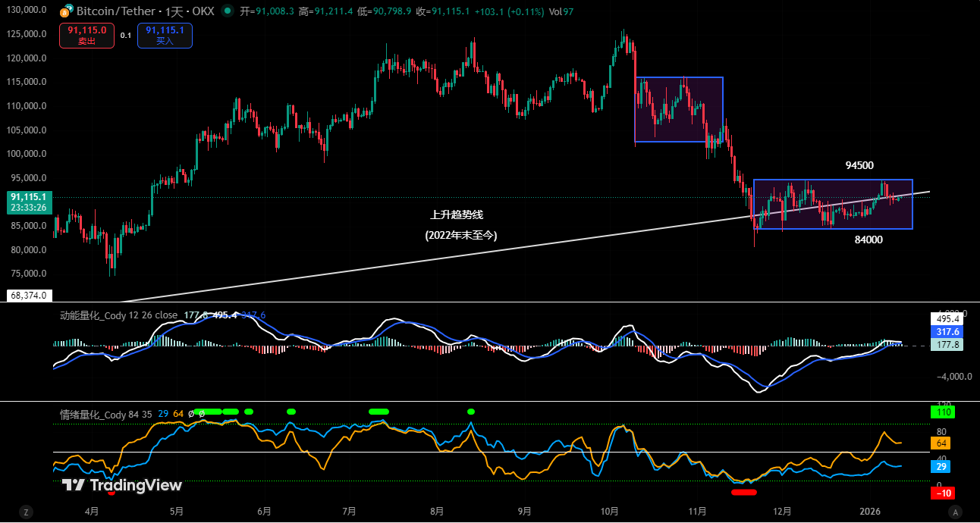Click the TradingView watermark logo

[74, 484]
